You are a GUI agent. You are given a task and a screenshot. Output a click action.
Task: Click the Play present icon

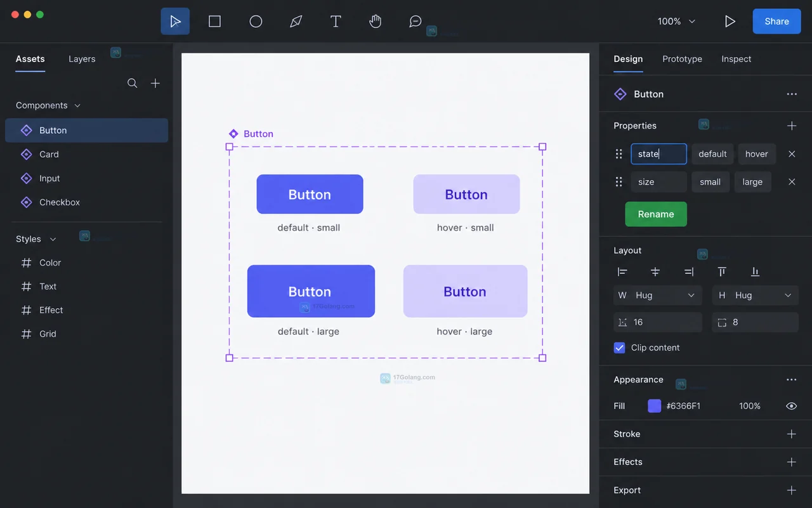point(730,22)
